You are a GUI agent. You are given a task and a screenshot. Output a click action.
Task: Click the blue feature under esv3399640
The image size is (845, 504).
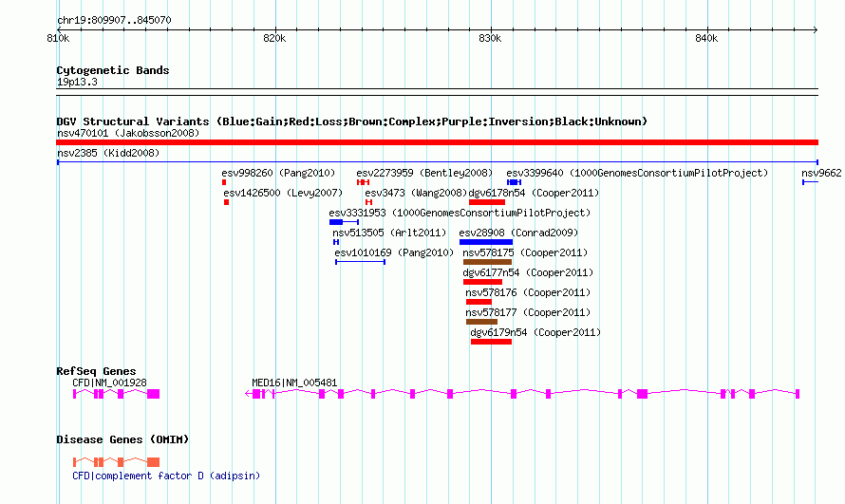(514, 182)
